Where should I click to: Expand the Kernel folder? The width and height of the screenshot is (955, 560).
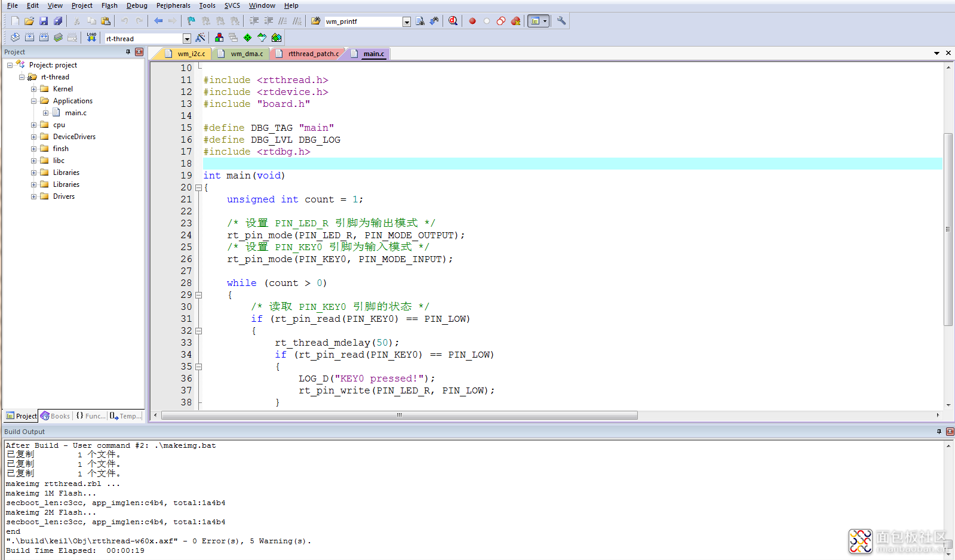(33, 89)
